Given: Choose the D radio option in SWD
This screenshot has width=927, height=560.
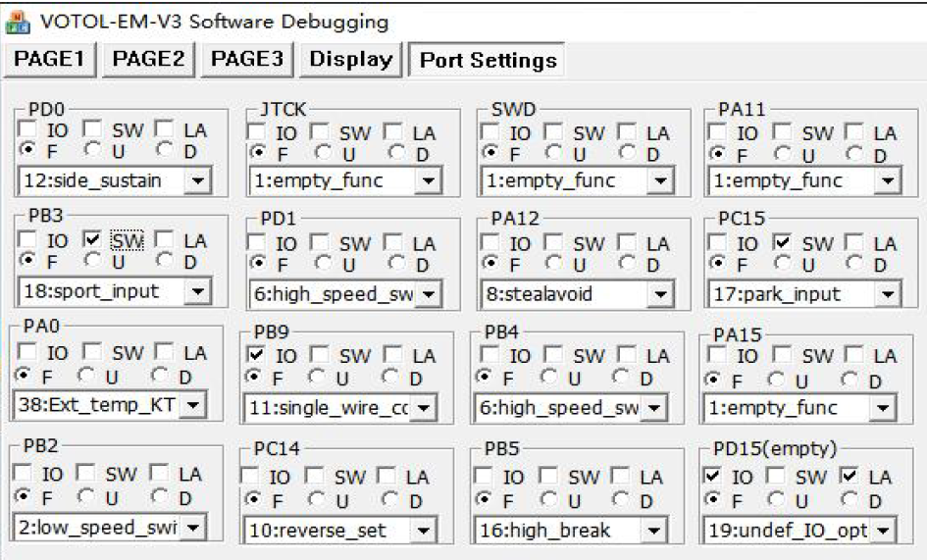Looking at the screenshot, I should (626, 153).
